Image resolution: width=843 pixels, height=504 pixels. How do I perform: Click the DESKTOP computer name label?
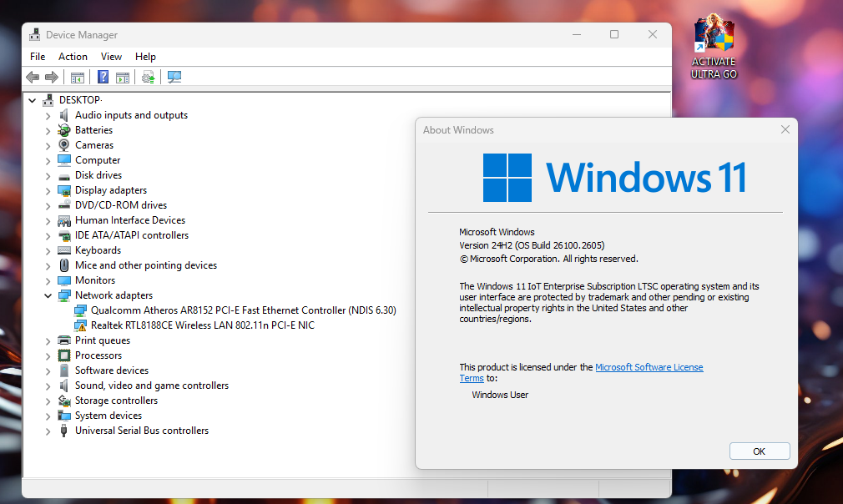click(x=80, y=100)
